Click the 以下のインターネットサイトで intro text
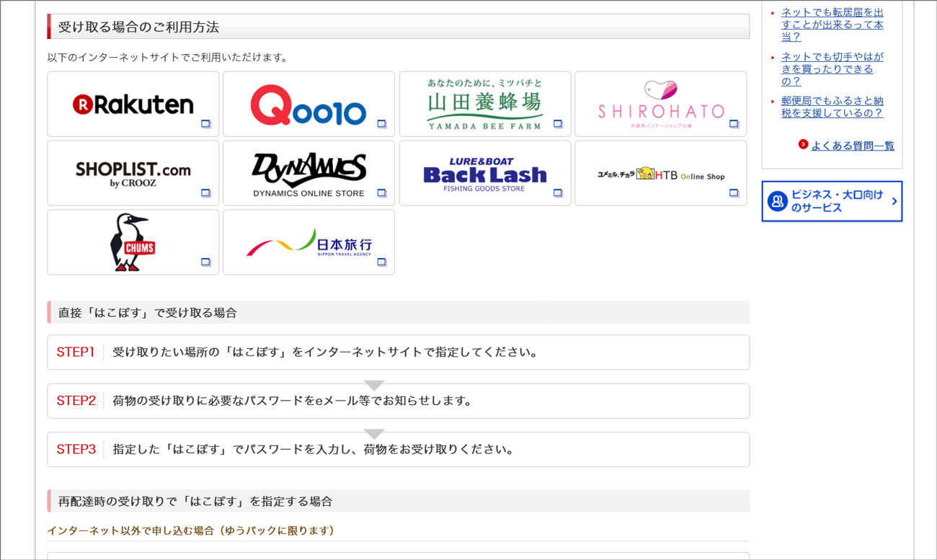The width and height of the screenshot is (937, 560). click(167, 58)
